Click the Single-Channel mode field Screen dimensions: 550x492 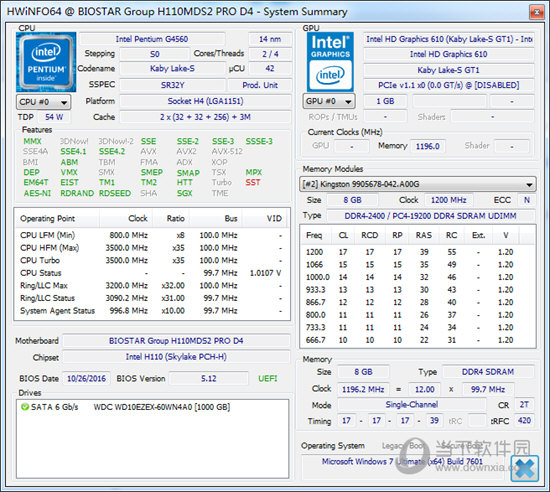(412, 405)
